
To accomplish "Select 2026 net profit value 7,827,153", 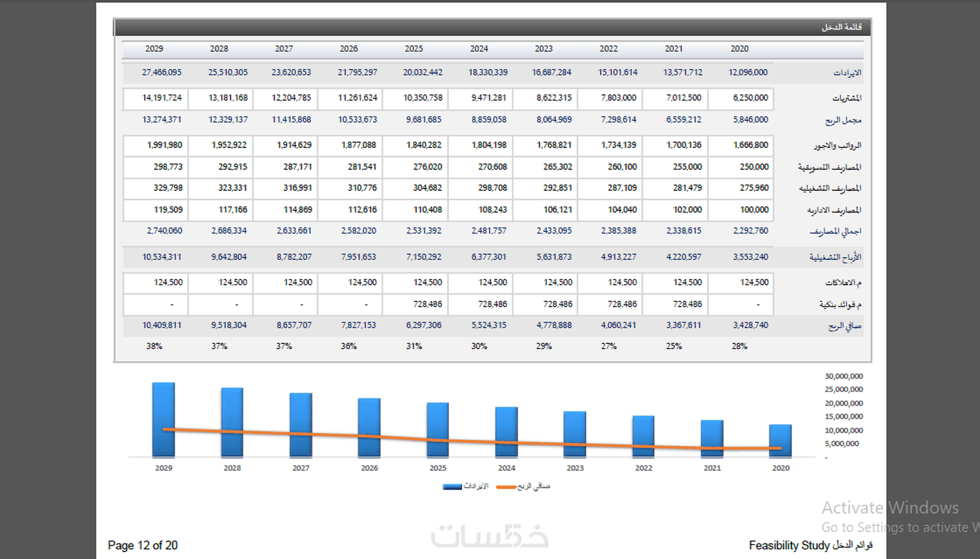I will point(358,326).
